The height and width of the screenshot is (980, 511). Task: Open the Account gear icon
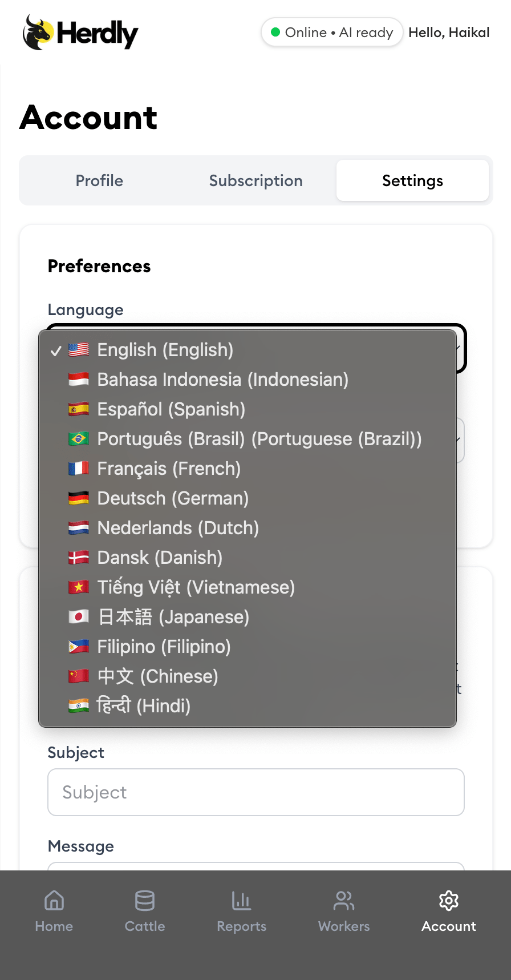[x=449, y=901]
